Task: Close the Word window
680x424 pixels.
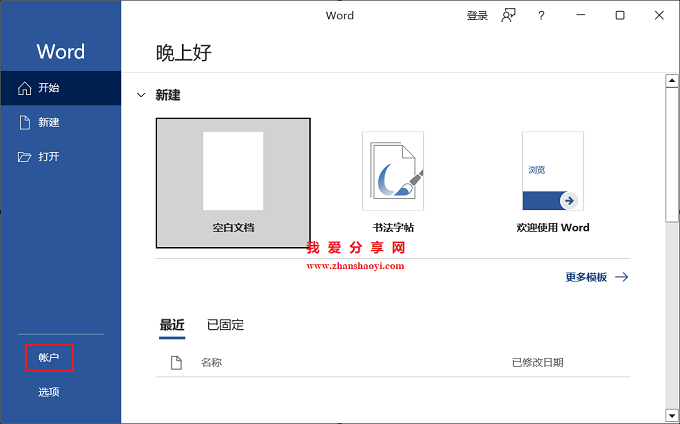Action: pos(659,16)
